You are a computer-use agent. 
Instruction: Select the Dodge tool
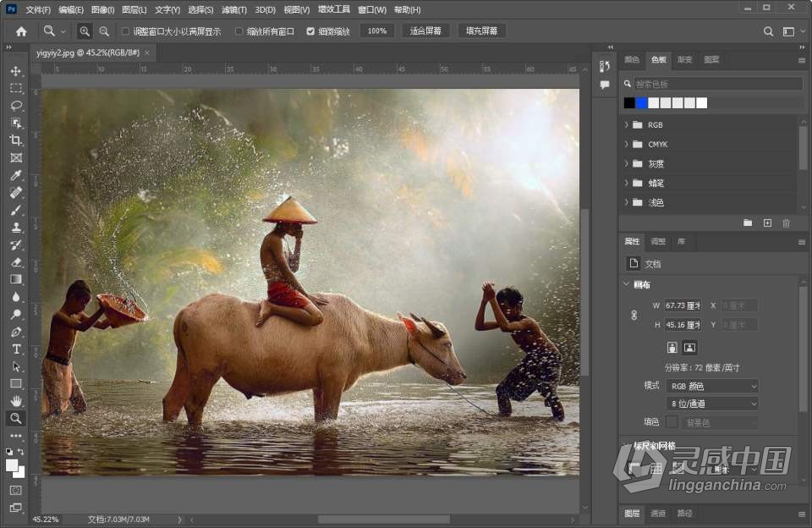coord(16,314)
